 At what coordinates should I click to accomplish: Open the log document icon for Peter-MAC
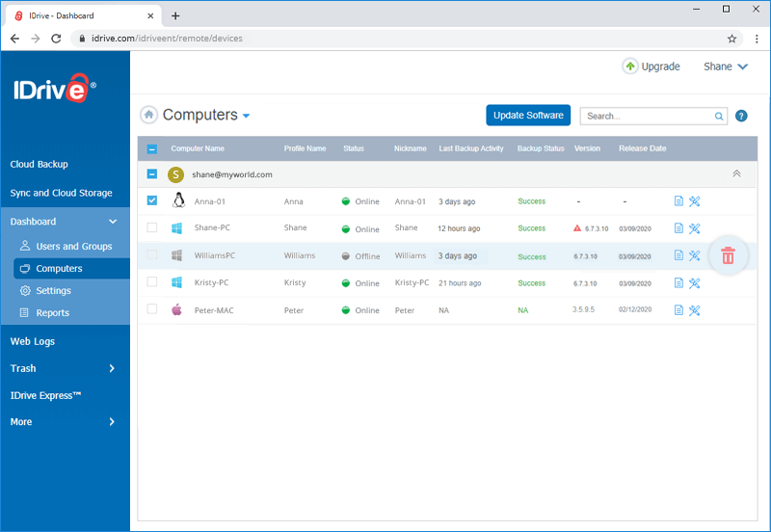pyautogui.click(x=678, y=309)
